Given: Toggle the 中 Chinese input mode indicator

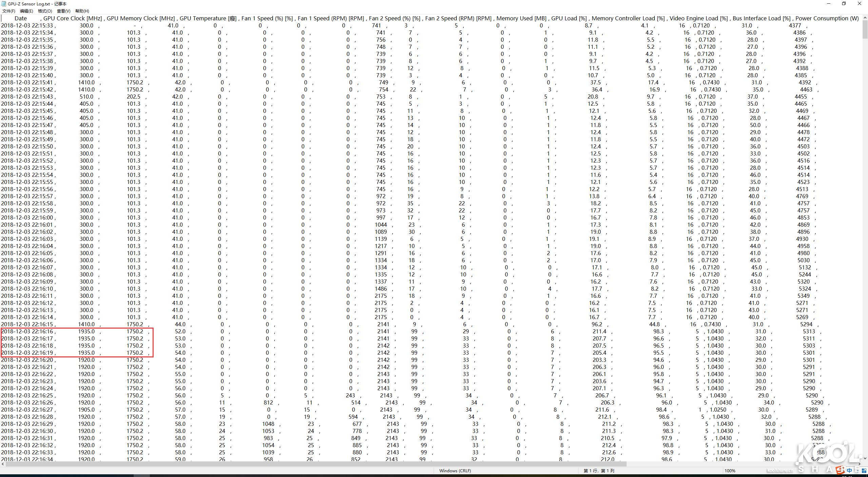Looking at the screenshot, I should pos(849,470).
